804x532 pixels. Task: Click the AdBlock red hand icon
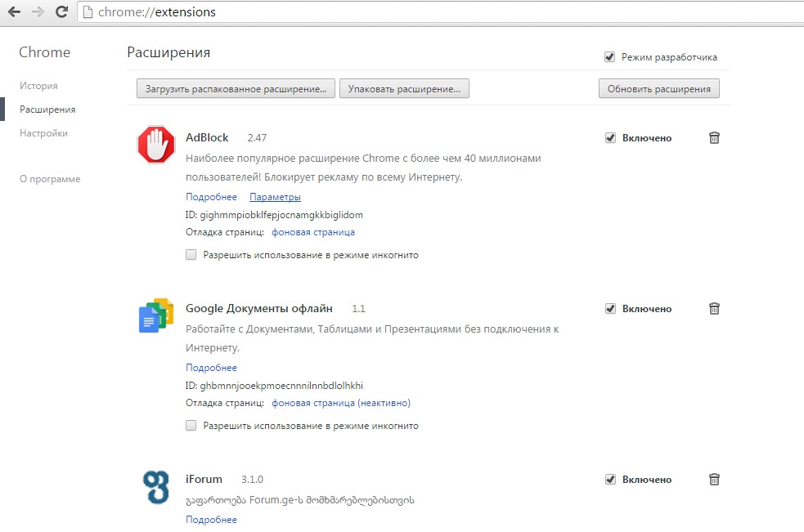(x=156, y=145)
